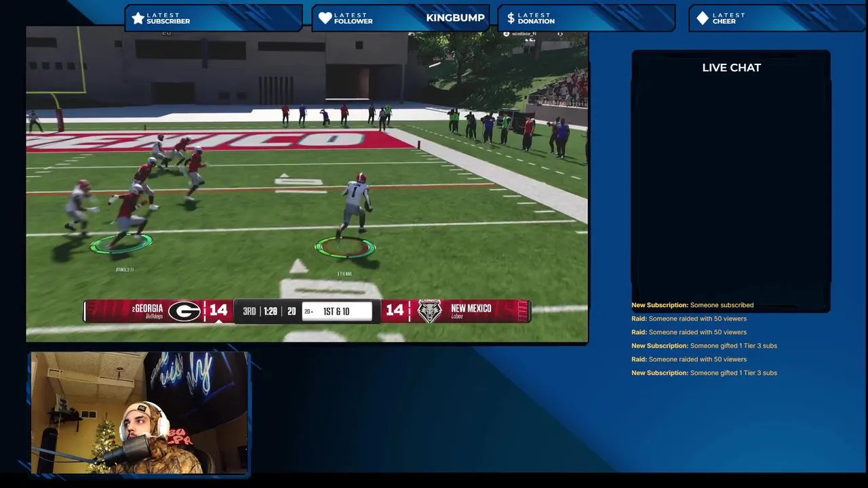Click New Mexico's score of 14
This screenshot has height=488, width=868.
click(395, 310)
